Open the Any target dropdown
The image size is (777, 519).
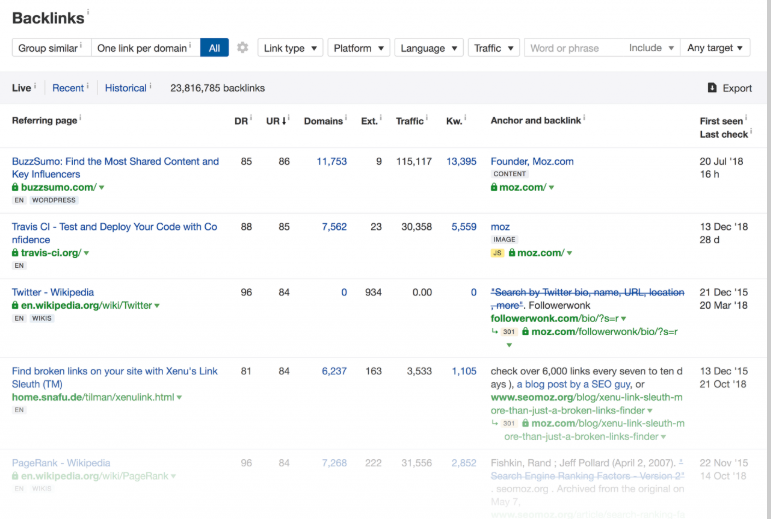click(715, 48)
